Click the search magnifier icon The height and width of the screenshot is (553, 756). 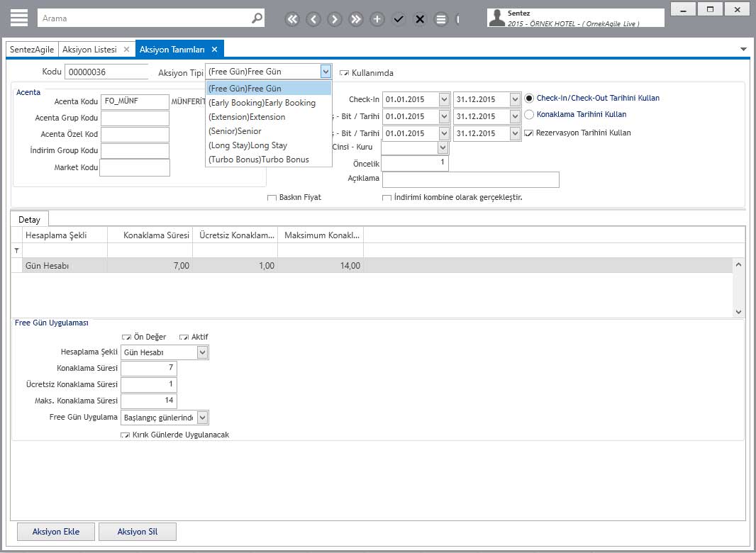pyautogui.click(x=257, y=18)
